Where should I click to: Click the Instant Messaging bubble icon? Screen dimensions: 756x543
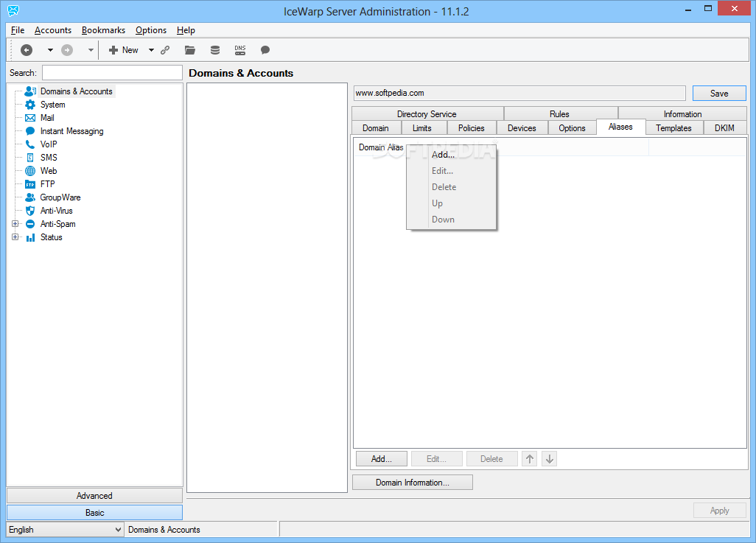[30, 131]
